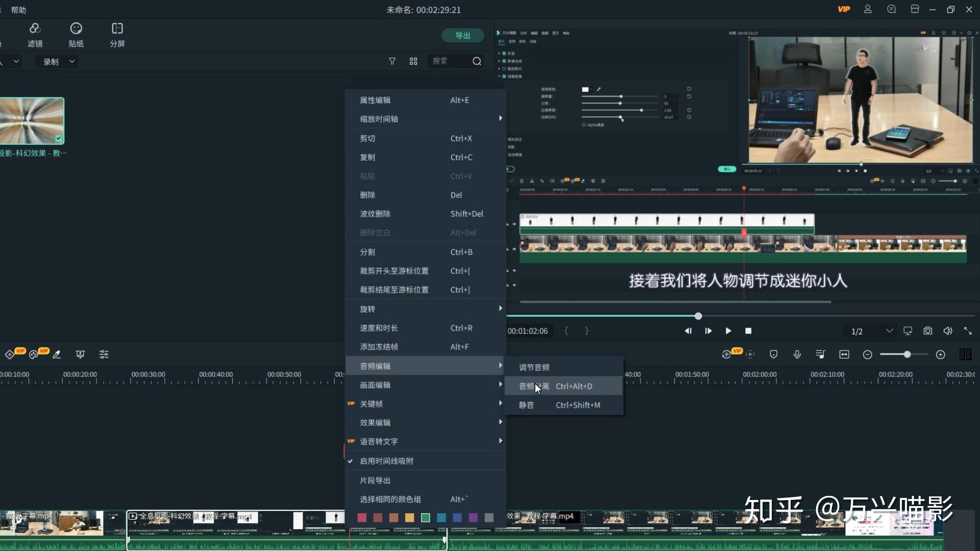The image size is (980, 551).
Task: Open the 贴纸 stickers panel
Action: coord(76,35)
